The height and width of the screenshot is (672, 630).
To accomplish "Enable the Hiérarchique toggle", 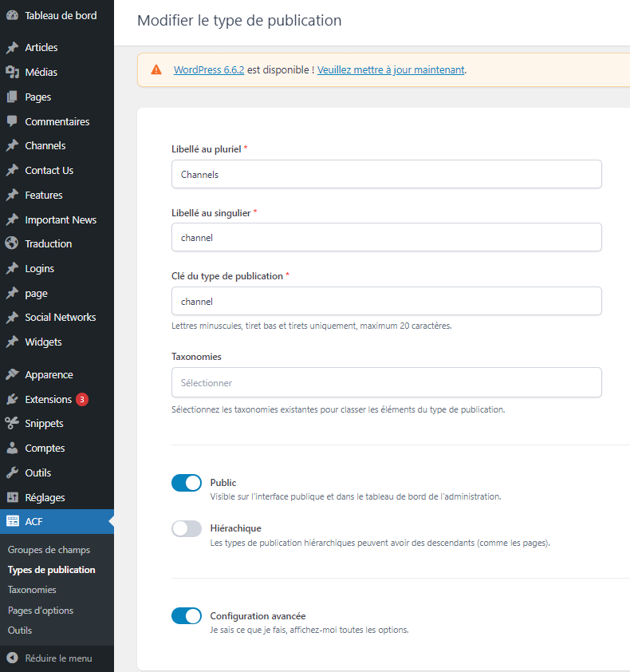I will (187, 528).
